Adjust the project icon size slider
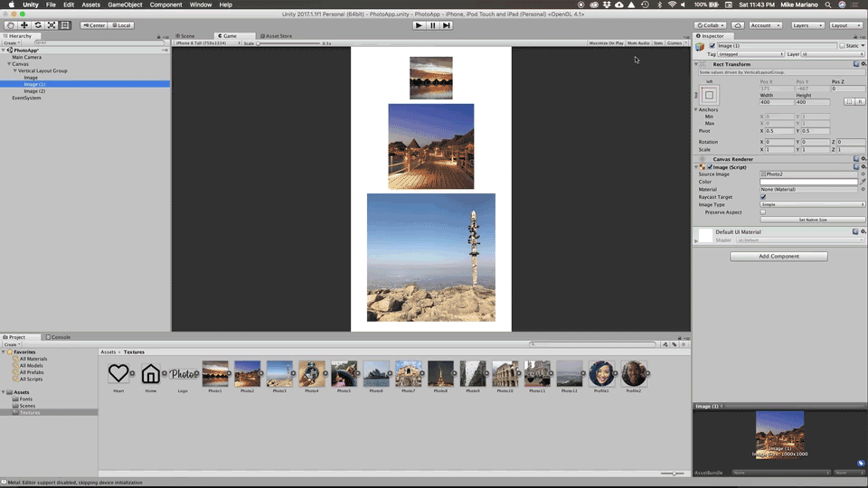 [x=673, y=474]
